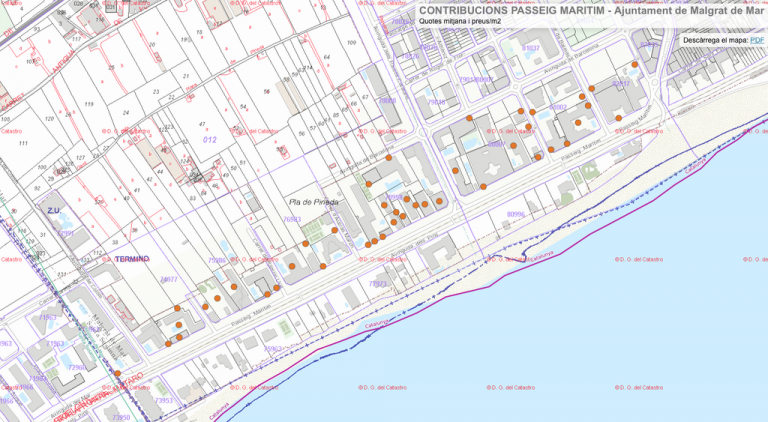This screenshot has width=768, height=422.
Task: Select the northeasternmost orange marker on the map
Action: (634, 65)
